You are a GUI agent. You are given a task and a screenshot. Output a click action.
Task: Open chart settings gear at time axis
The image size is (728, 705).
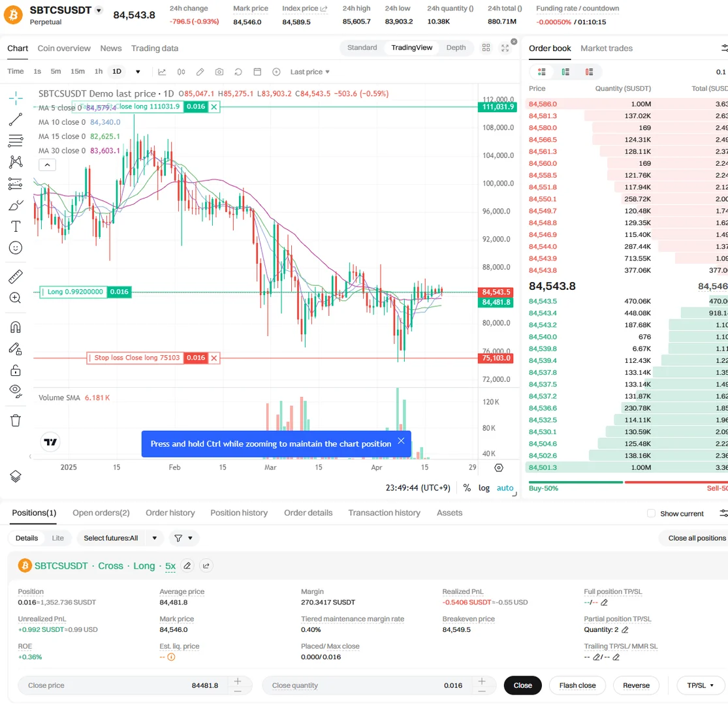pyautogui.click(x=499, y=468)
